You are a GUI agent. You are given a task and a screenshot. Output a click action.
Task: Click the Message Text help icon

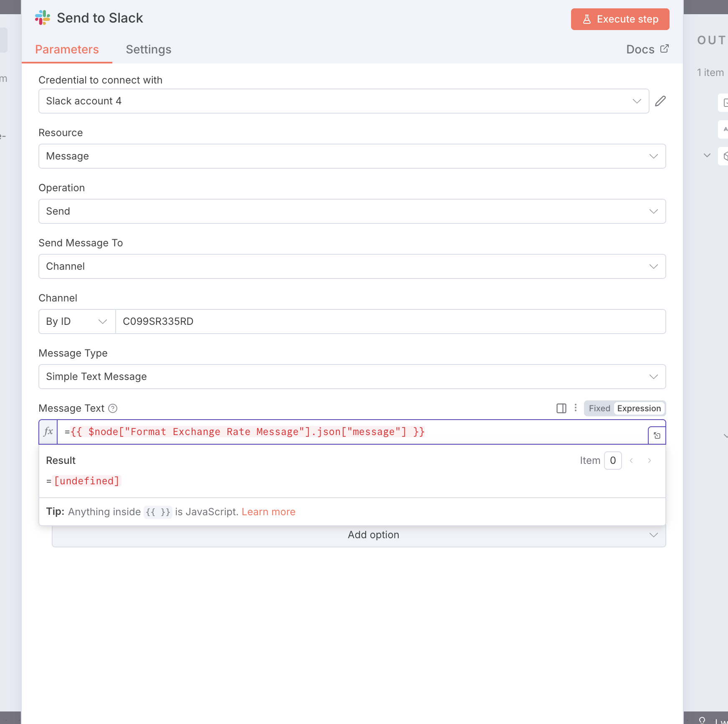[x=113, y=408]
